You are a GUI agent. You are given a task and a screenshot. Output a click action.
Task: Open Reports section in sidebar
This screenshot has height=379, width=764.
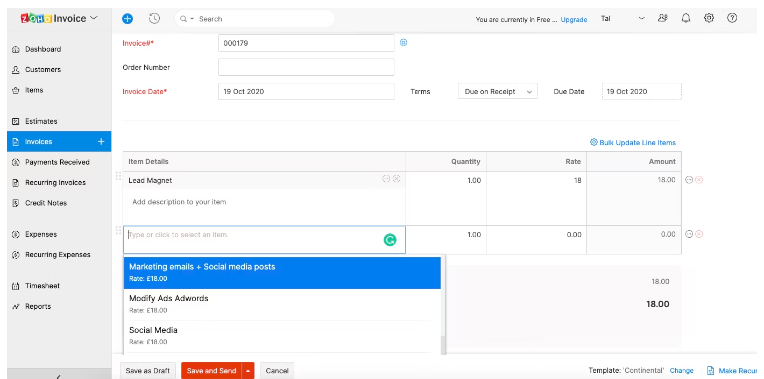click(x=38, y=306)
